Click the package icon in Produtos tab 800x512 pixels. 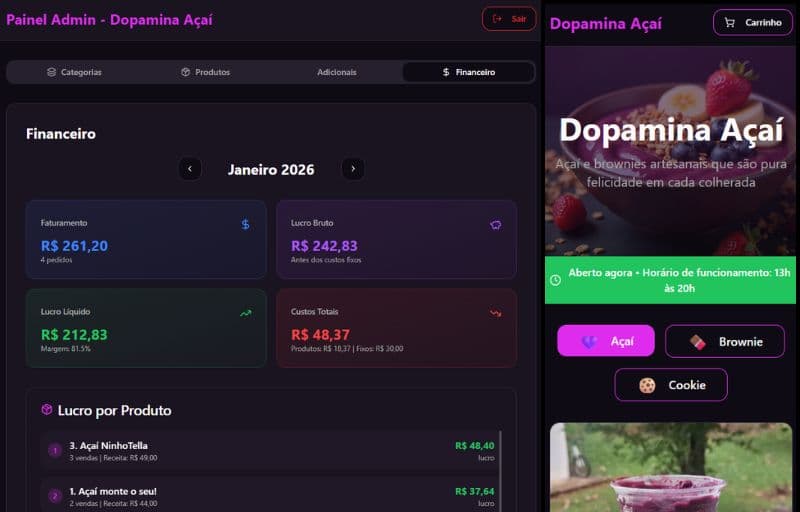coord(186,72)
